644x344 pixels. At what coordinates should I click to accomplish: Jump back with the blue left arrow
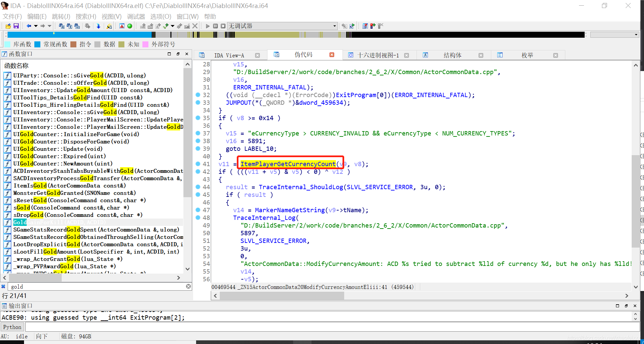point(29,26)
